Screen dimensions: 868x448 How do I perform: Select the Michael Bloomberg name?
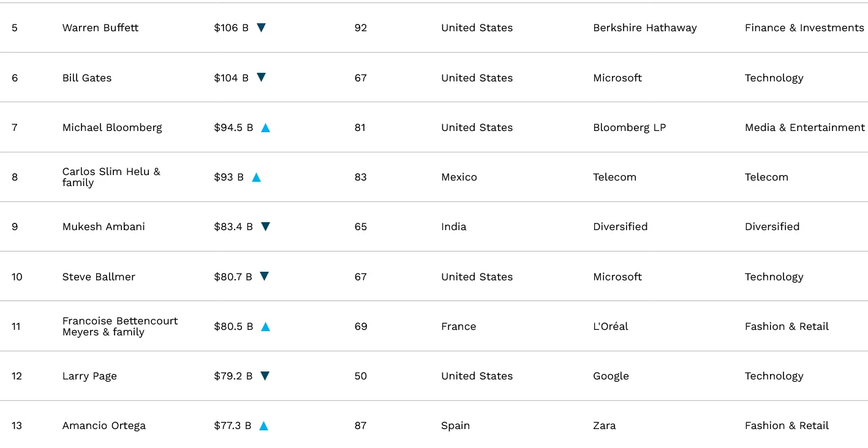[x=112, y=127]
